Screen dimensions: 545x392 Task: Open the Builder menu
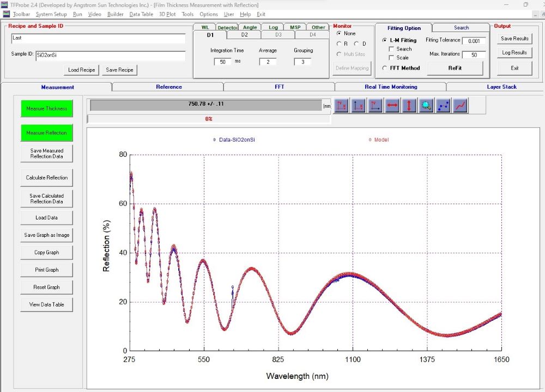pyautogui.click(x=116, y=14)
